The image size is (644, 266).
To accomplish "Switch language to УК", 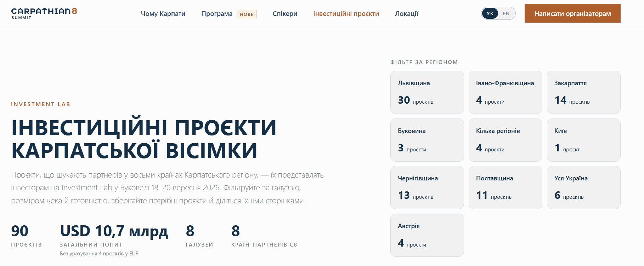I will pos(490,13).
